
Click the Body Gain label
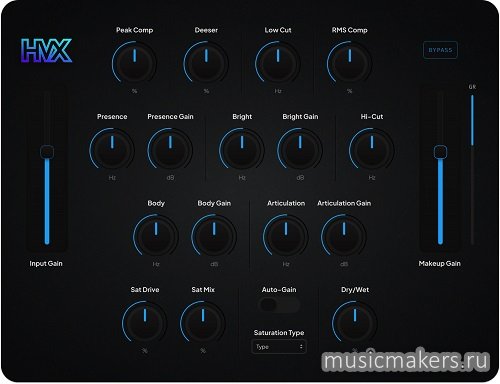[214, 203]
